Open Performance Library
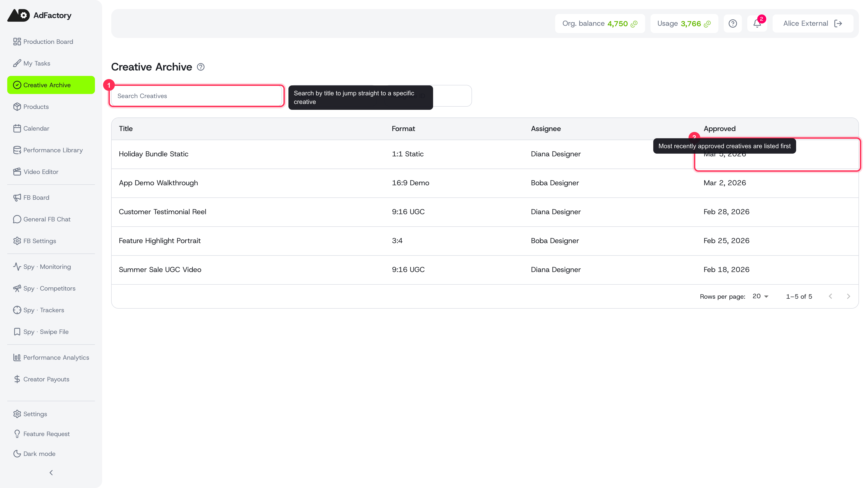 (x=51, y=150)
